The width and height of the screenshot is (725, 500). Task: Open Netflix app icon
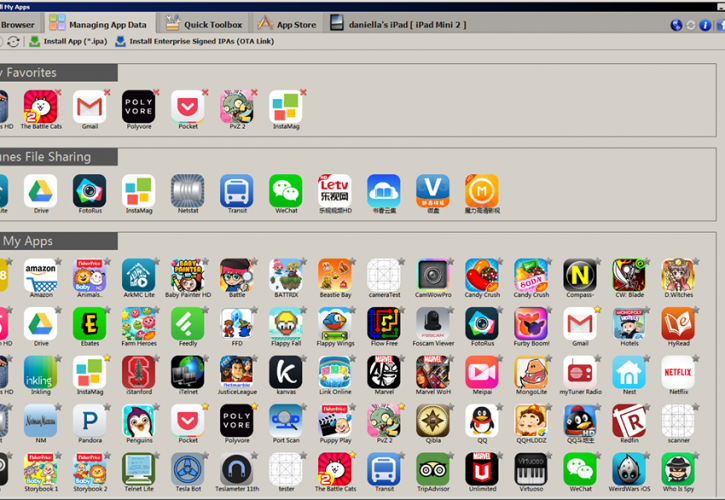click(x=678, y=372)
